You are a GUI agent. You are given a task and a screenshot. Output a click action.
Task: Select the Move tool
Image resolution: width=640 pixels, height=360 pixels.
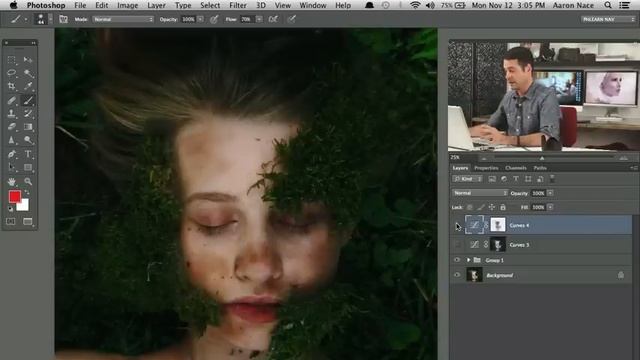pos(28,60)
